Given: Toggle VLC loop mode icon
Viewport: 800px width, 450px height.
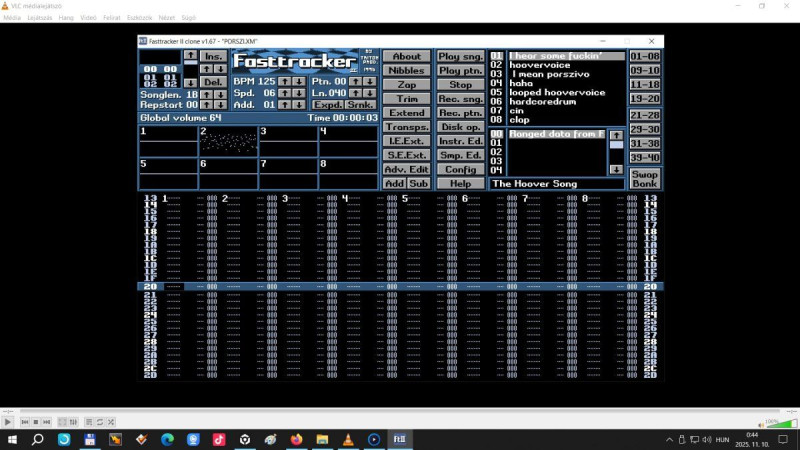Looking at the screenshot, I should coord(100,422).
